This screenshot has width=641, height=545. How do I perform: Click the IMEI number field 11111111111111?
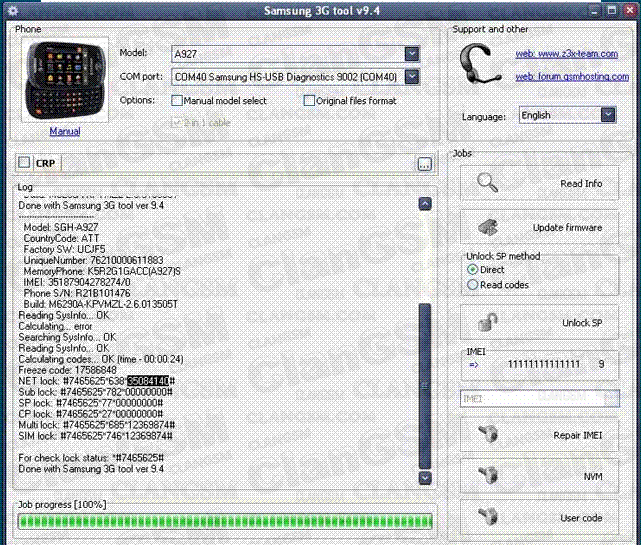(x=544, y=364)
